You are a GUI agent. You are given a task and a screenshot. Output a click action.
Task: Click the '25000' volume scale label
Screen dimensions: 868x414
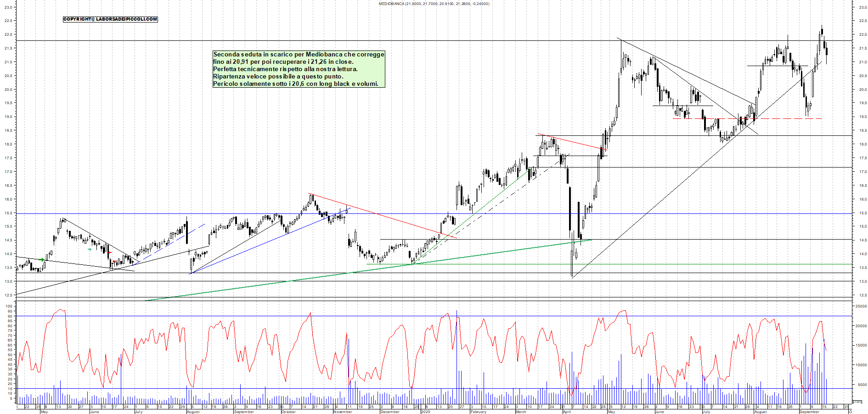861,306
